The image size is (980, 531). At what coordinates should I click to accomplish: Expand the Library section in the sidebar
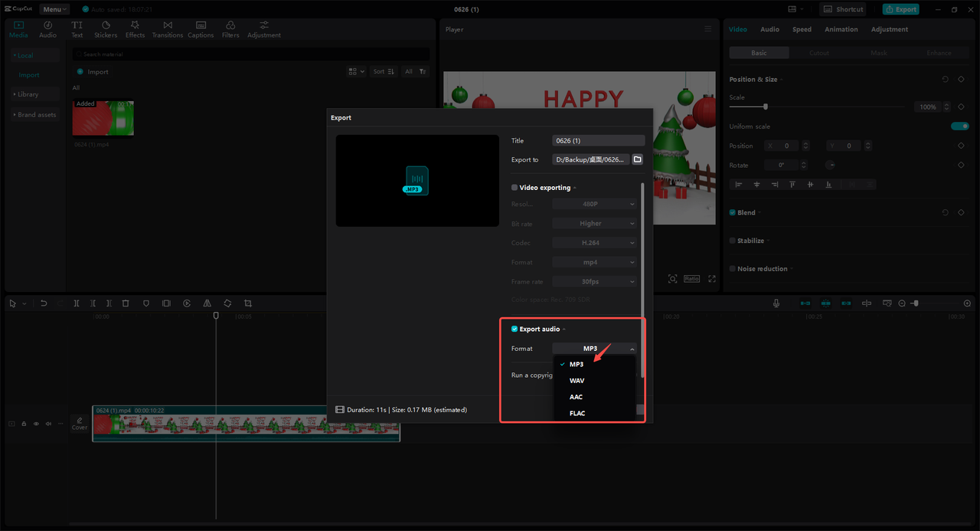35,94
